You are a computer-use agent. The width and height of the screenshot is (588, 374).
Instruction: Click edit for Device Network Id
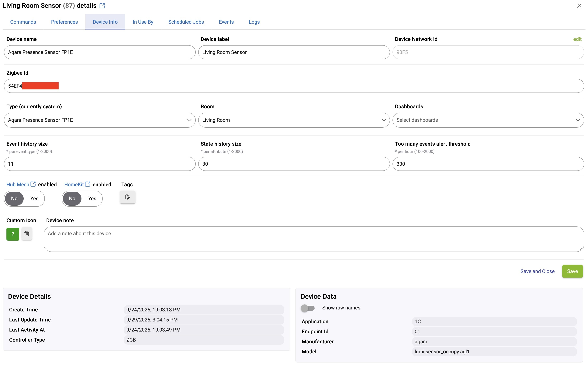click(x=577, y=39)
